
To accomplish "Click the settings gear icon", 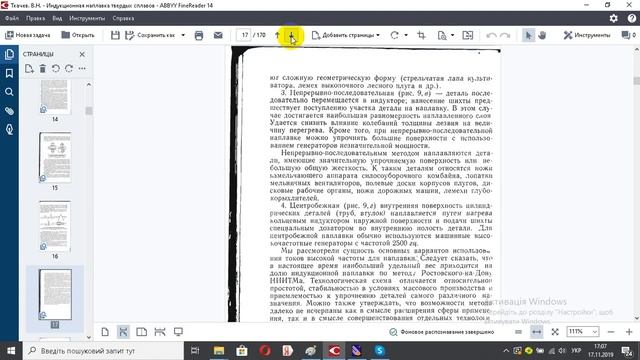I will tap(613, 18).
